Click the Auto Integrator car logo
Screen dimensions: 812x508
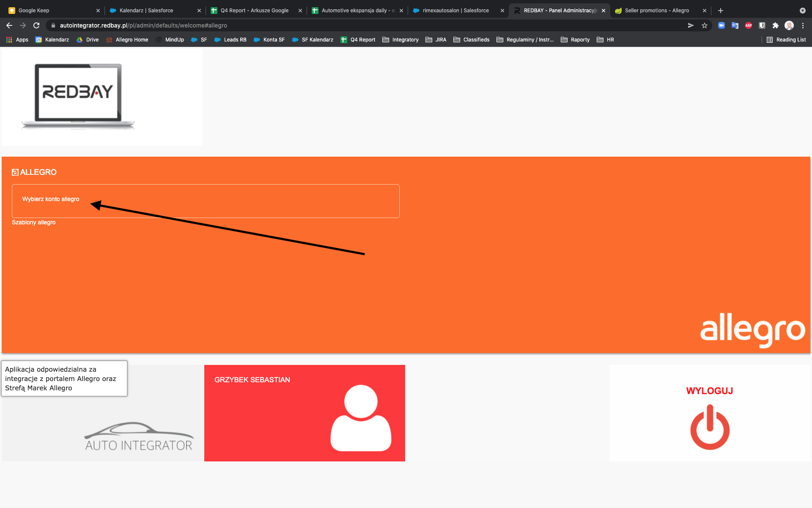point(139,436)
